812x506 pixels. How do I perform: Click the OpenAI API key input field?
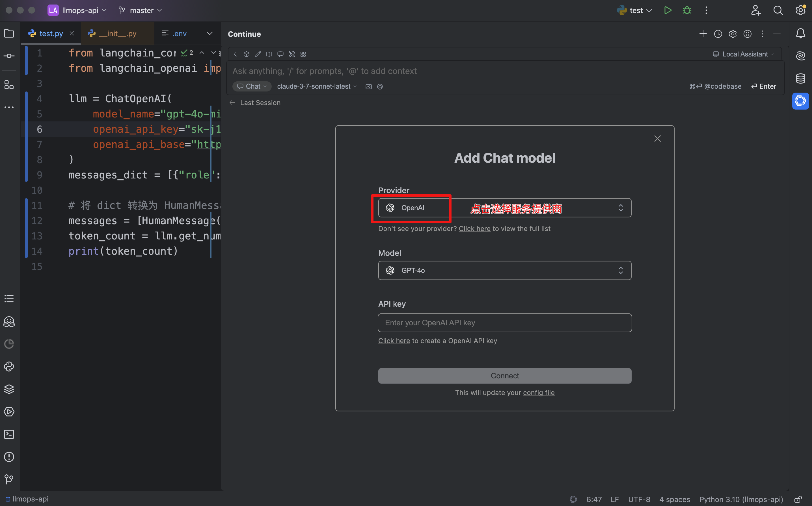(504, 323)
